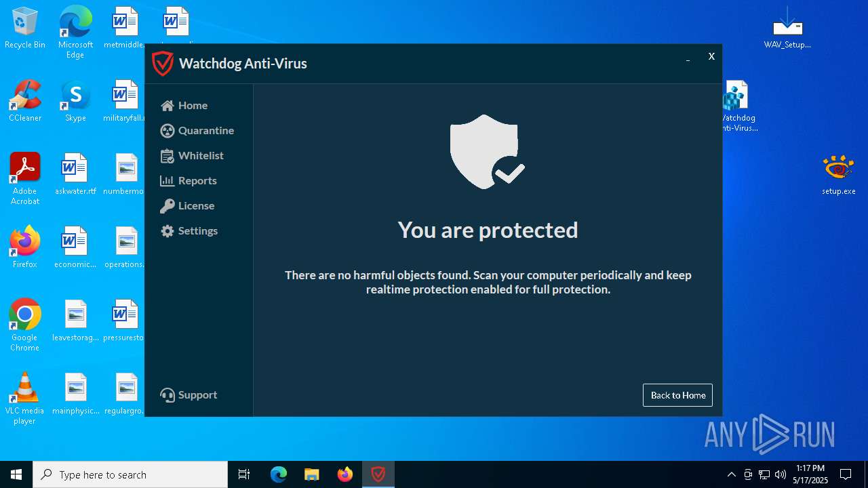Open the Reports section
The height and width of the screenshot is (488, 868).
[189, 181]
